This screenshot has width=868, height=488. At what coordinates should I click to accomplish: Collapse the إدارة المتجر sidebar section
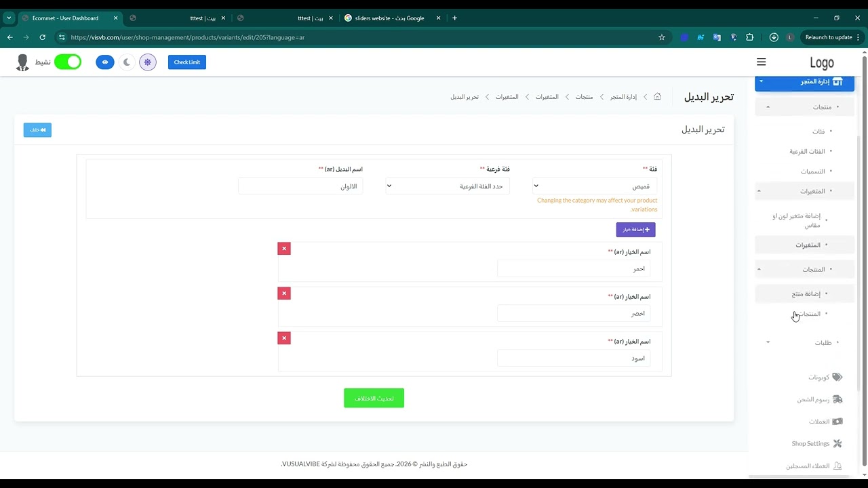pos(804,81)
